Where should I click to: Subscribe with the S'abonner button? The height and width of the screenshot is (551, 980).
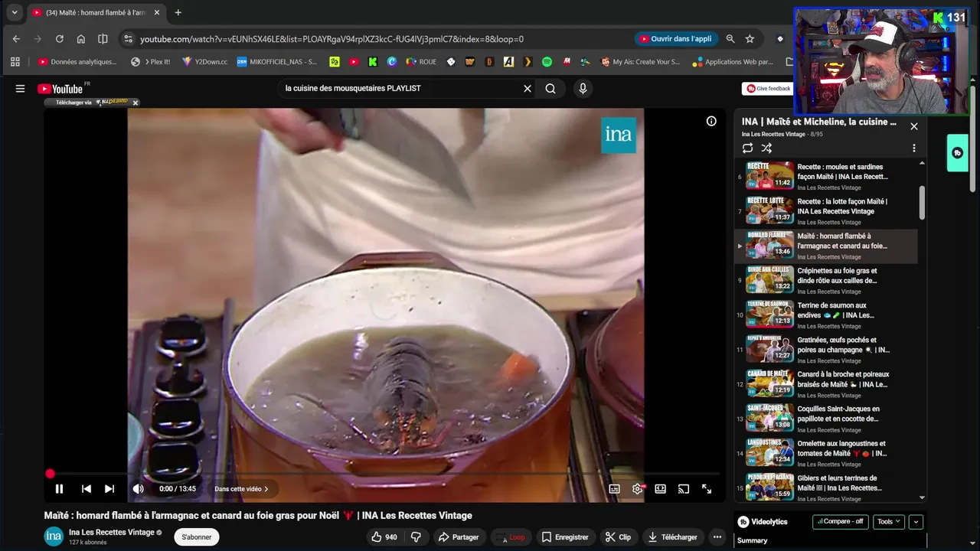[x=197, y=537]
